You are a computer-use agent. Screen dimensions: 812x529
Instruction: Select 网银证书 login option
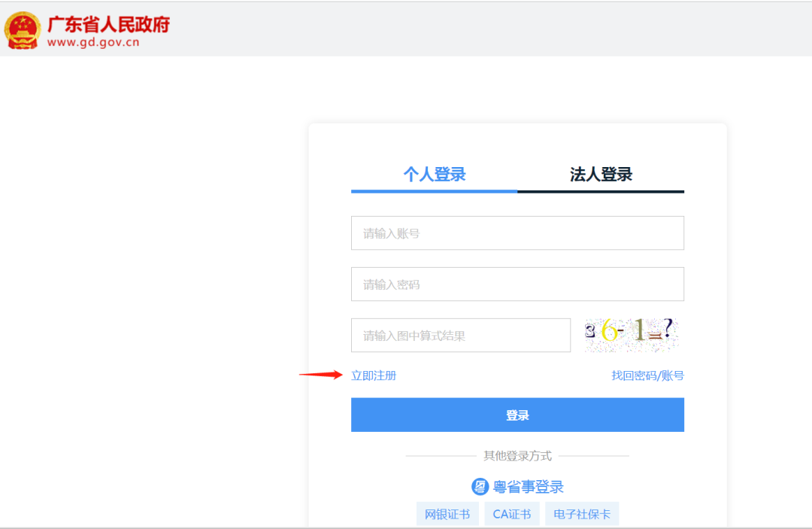click(447, 514)
